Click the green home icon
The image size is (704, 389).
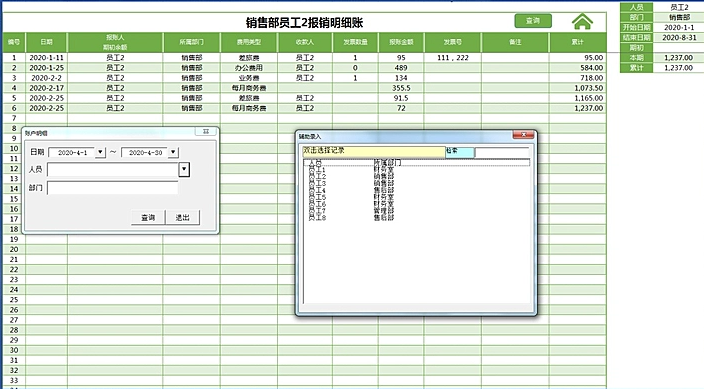(x=582, y=21)
